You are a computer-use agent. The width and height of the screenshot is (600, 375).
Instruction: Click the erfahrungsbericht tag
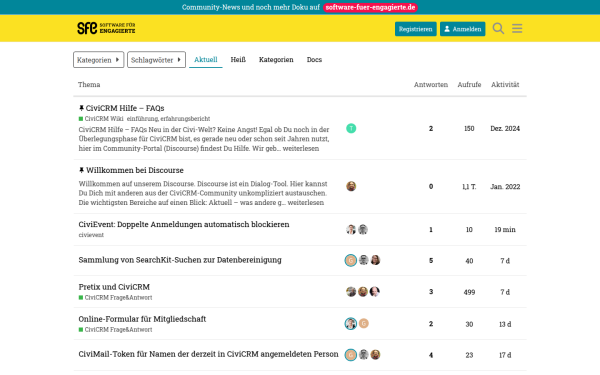click(185, 119)
